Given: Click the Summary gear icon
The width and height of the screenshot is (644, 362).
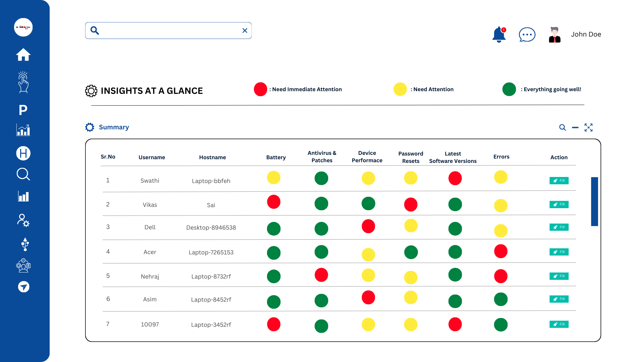Looking at the screenshot, I should pyautogui.click(x=90, y=127).
